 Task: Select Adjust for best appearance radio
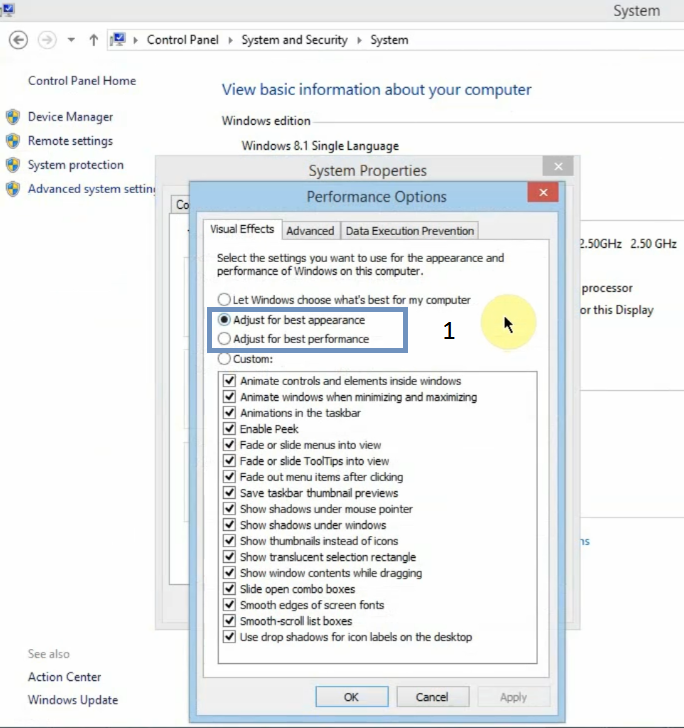(x=292, y=320)
